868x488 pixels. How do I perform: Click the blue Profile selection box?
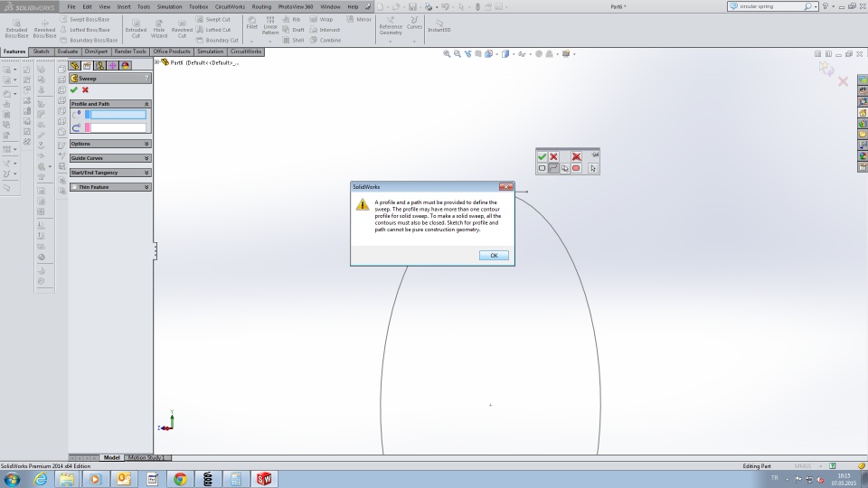click(x=118, y=115)
